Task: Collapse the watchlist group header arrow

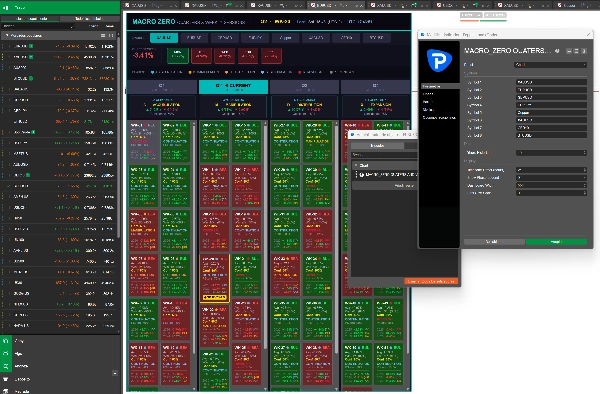Action: point(7,36)
